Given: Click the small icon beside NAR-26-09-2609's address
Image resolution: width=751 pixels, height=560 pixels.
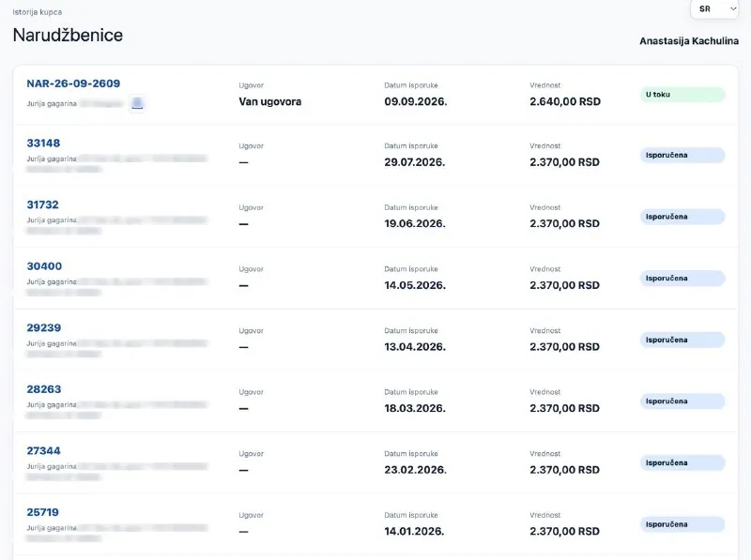Looking at the screenshot, I should 137,103.
